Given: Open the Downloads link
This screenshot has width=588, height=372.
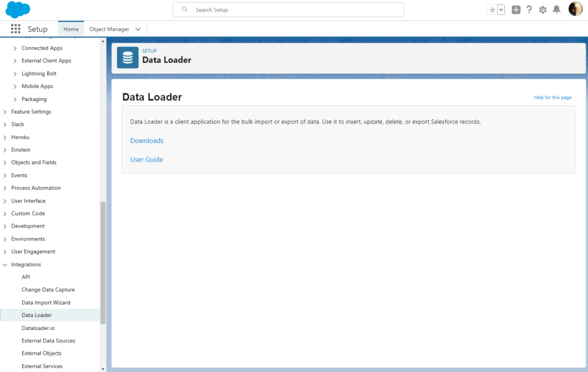Looking at the screenshot, I should (x=146, y=140).
